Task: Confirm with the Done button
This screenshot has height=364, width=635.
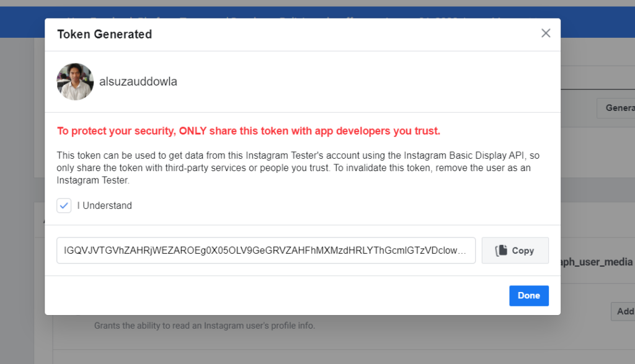Action: (x=529, y=296)
